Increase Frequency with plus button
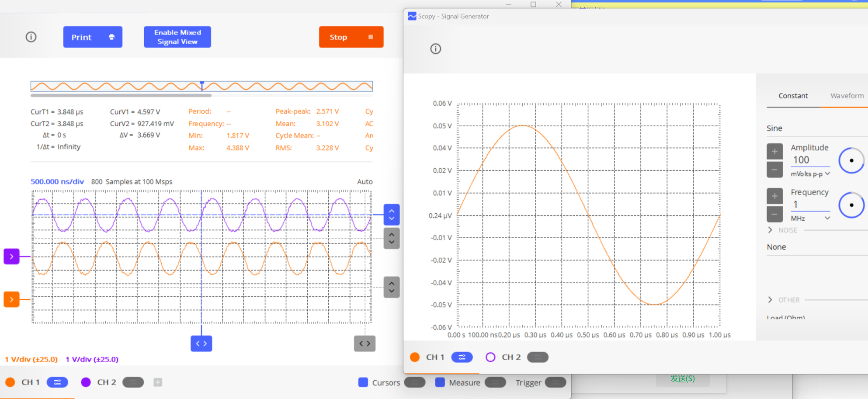Screen dimensions: 868x399 [774, 196]
